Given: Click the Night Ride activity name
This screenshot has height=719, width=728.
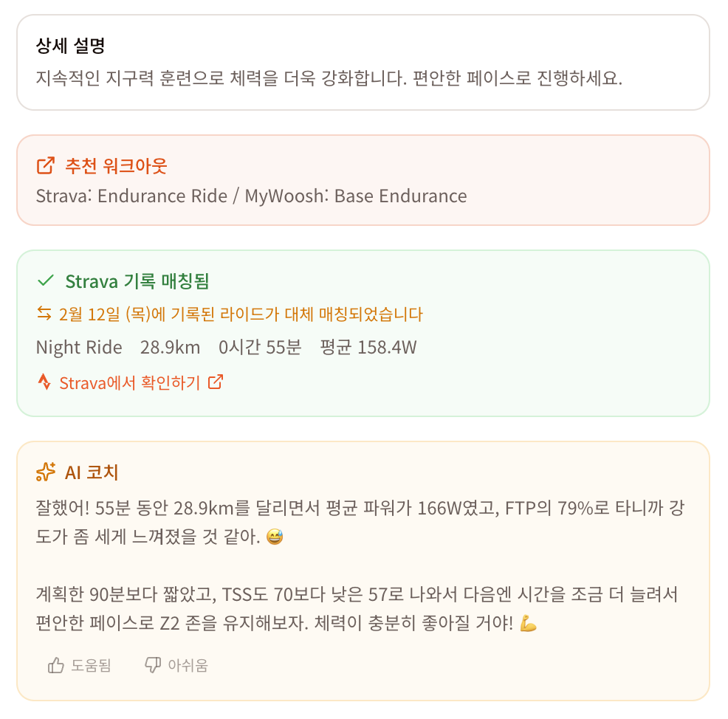Looking at the screenshot, I should tap(79, 347).
